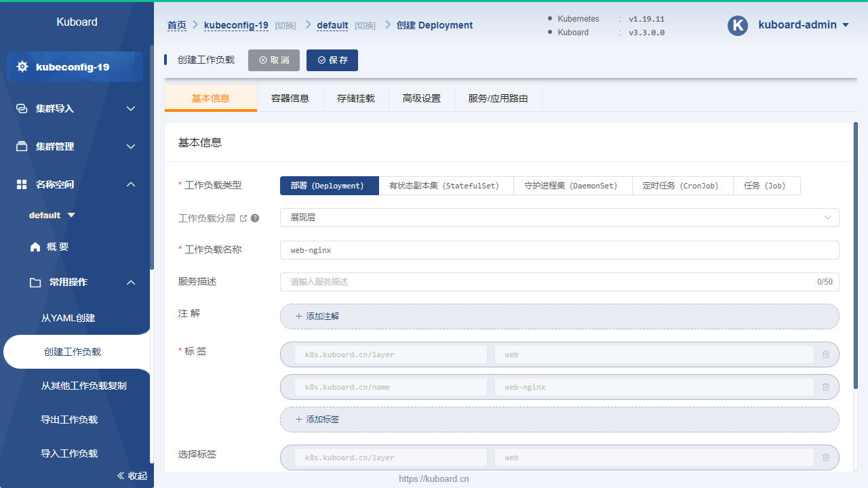Click the web-nginx label value field
Image resolution: width=868 pixels, height=488 pixels.
coord(654,387)
